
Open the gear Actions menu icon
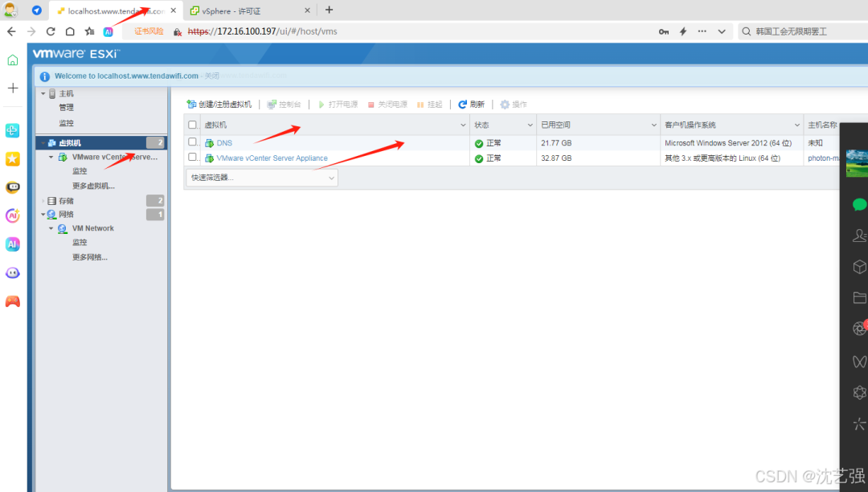point(505,104)
